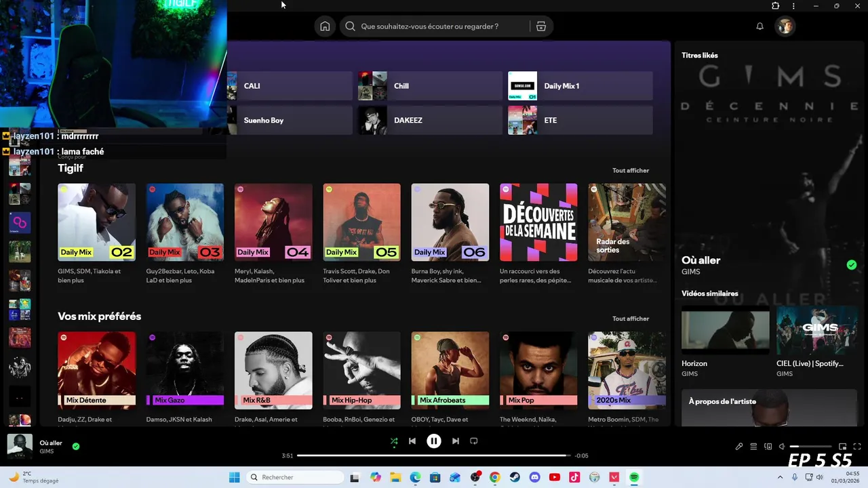The image size is (868, 488).
Task: Open the Daily Mix 1 shortcut tile
Action: click(x=580, y=86)
